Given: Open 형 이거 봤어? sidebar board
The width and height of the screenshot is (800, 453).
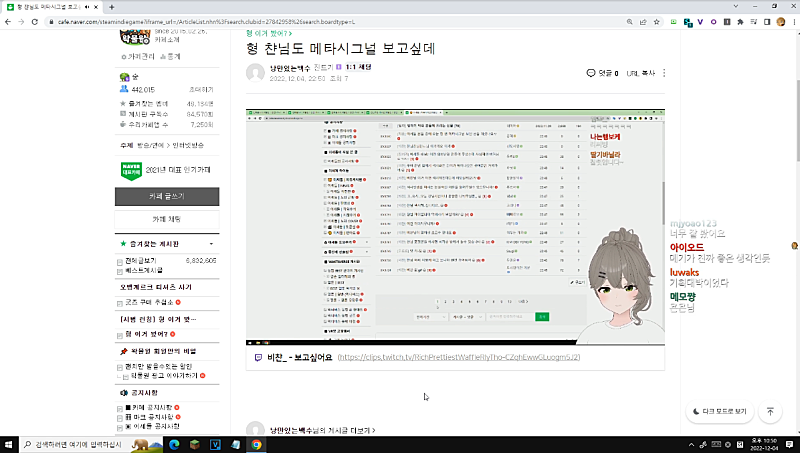Looking at the screenshot, I should tap(146, 334).
